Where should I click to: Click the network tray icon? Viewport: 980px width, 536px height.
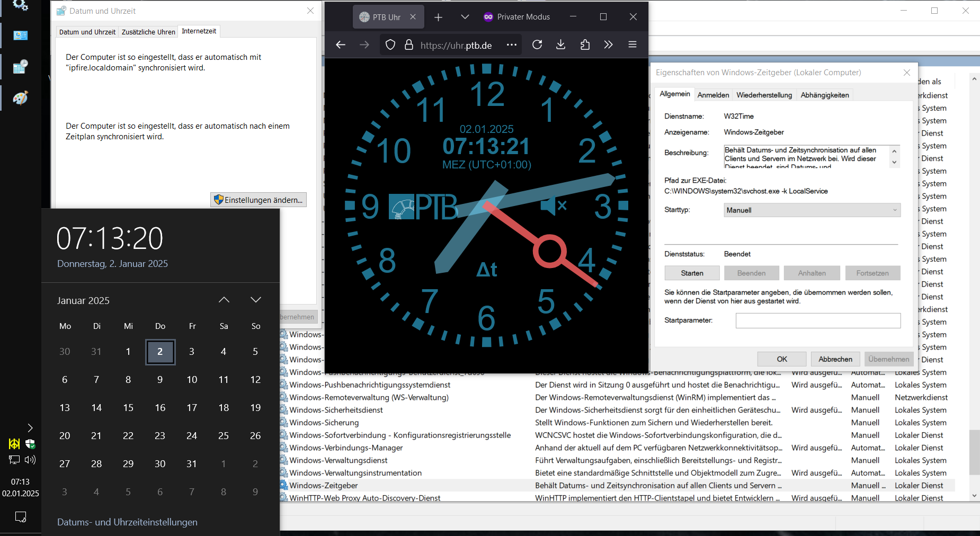click(x=14, y=460)
